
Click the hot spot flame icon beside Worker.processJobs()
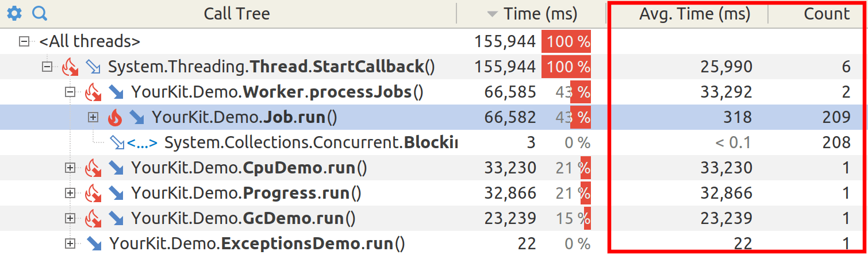pyautogui.click(x=93, y=92)
